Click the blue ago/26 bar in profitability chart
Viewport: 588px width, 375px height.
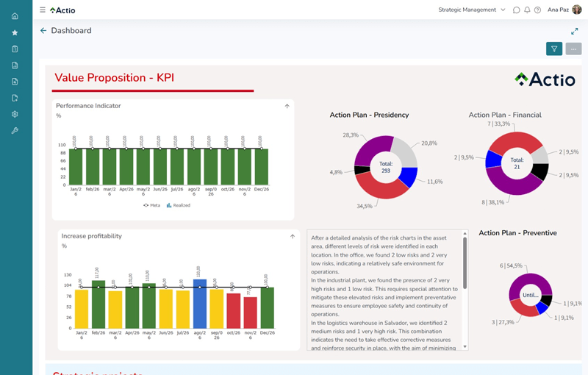(x=200, y=304)
